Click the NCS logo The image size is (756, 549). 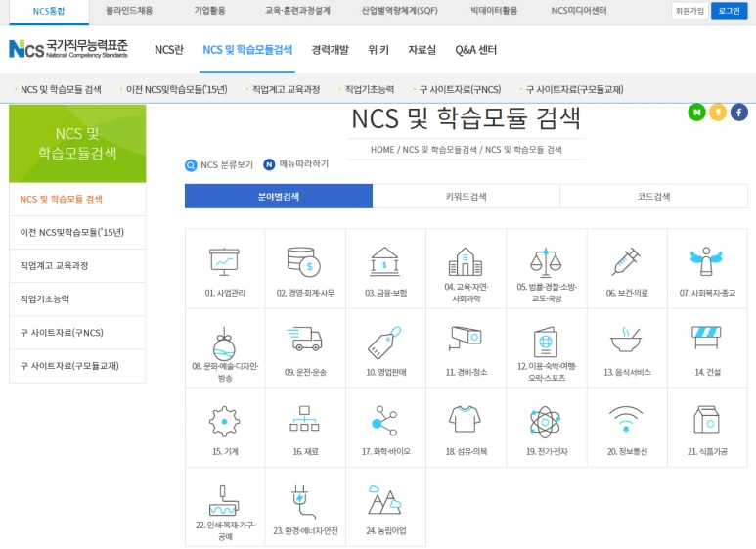[68, 49]
